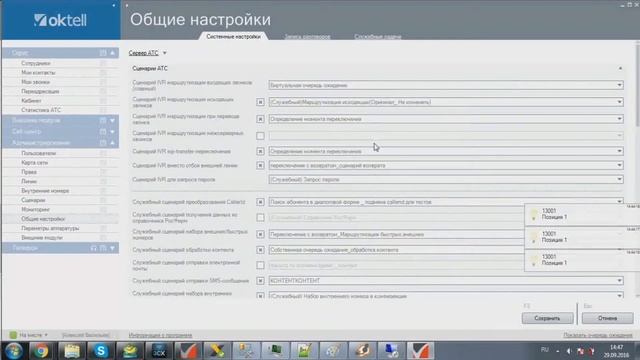640x360 pixels.
Task: Open SMS sending scenario dropdown
Action: 619,281
